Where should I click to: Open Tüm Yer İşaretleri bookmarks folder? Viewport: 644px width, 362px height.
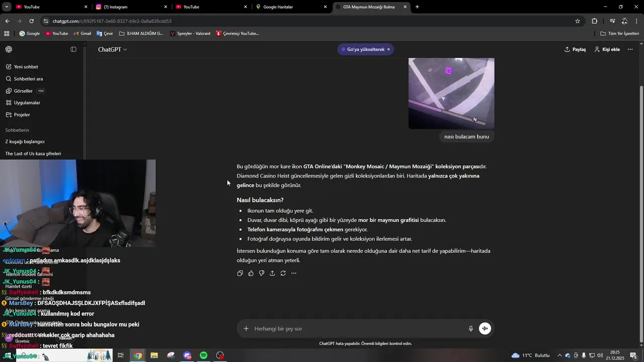pos(619,34)
